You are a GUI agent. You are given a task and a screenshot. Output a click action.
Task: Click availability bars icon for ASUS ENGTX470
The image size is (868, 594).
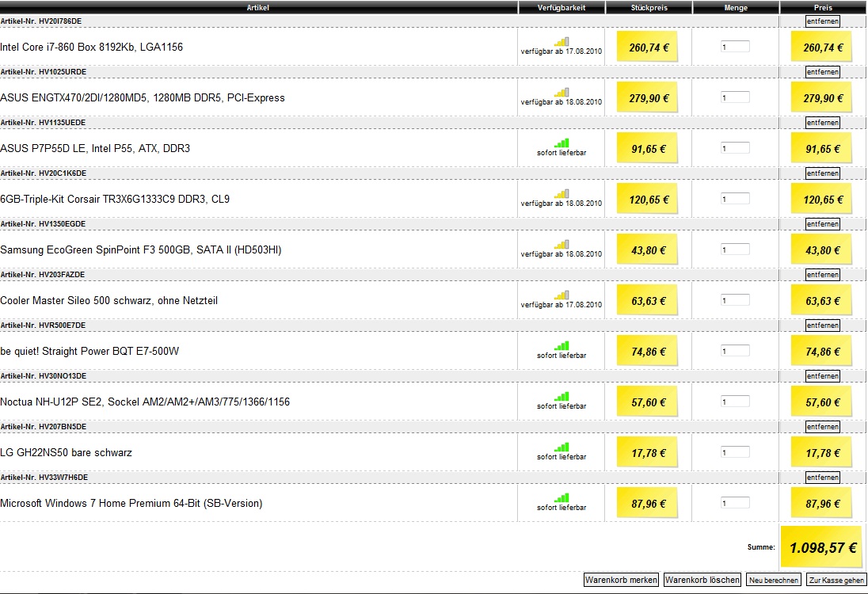click(562, 93)
